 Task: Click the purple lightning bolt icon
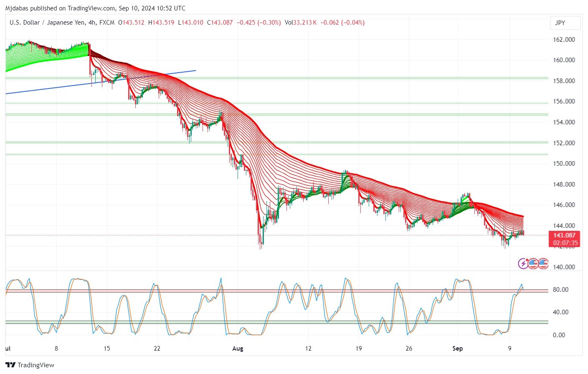click(523, 263)
